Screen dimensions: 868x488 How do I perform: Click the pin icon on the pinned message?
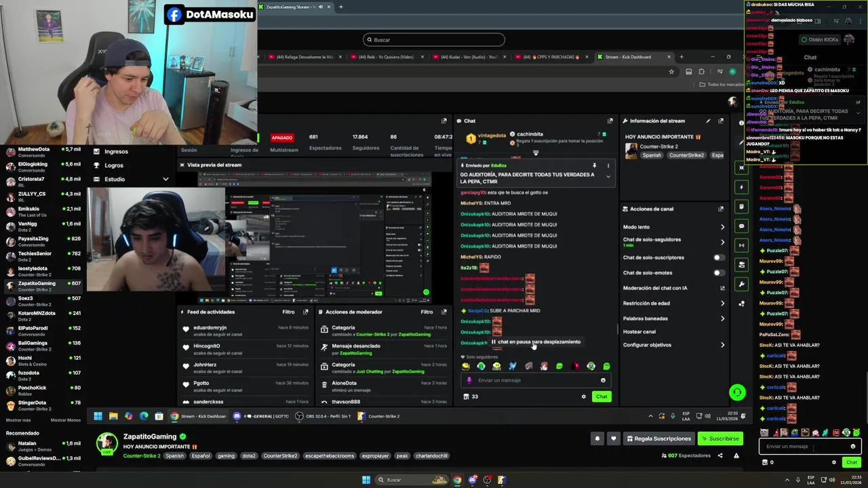pyautogui.click(x=594, y=165)
